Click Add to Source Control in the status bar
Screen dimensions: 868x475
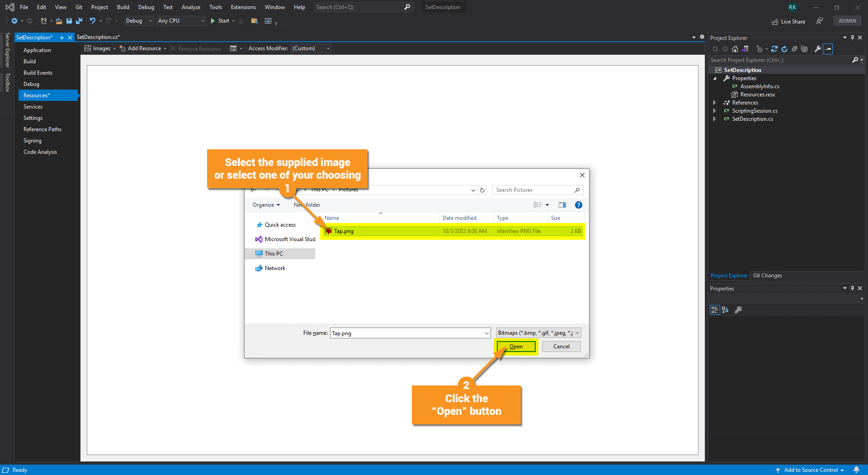(810, 470)
